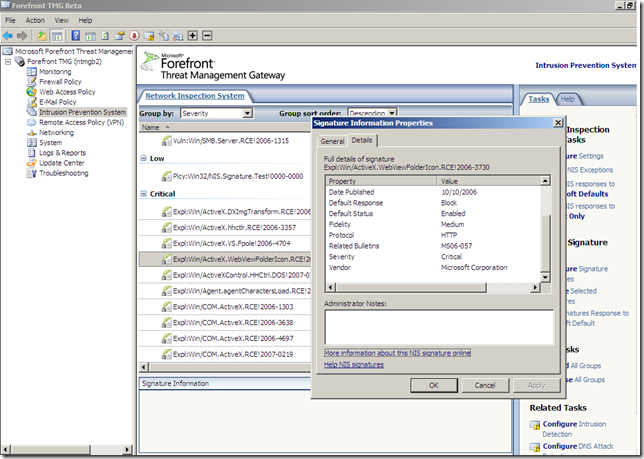
Task: Click the Monitoring node icon in the tree
Action: coord(32,71)
